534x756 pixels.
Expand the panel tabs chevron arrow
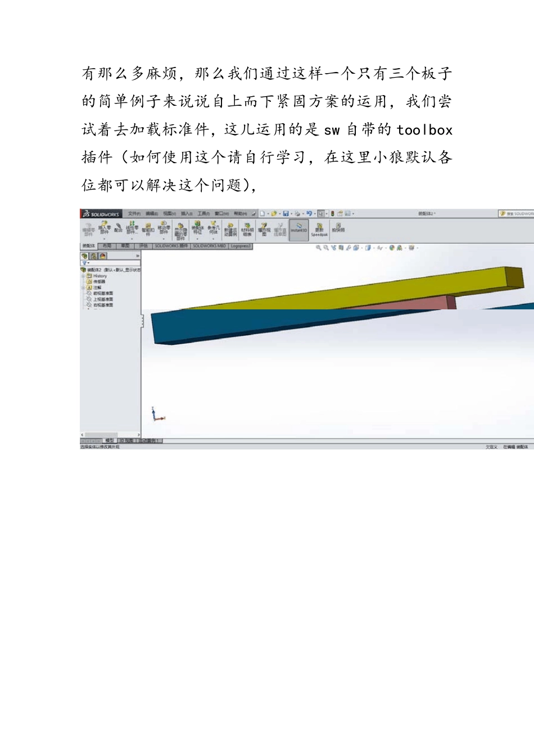click(138, 256)
